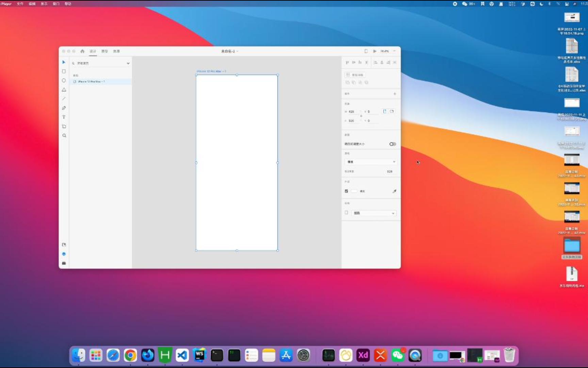Click the Align Left icon

[375, 62]
